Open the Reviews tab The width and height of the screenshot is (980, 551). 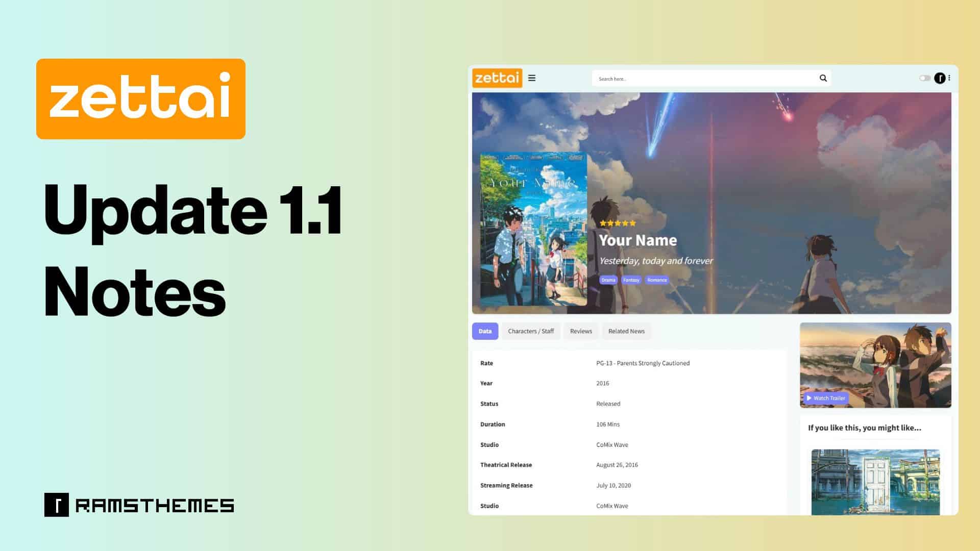point(581,331)
